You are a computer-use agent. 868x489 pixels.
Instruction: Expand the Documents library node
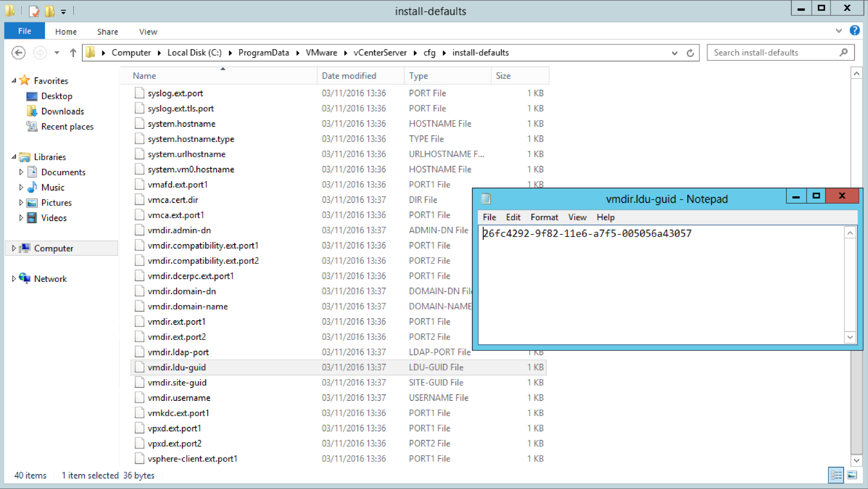pos(21,172)
